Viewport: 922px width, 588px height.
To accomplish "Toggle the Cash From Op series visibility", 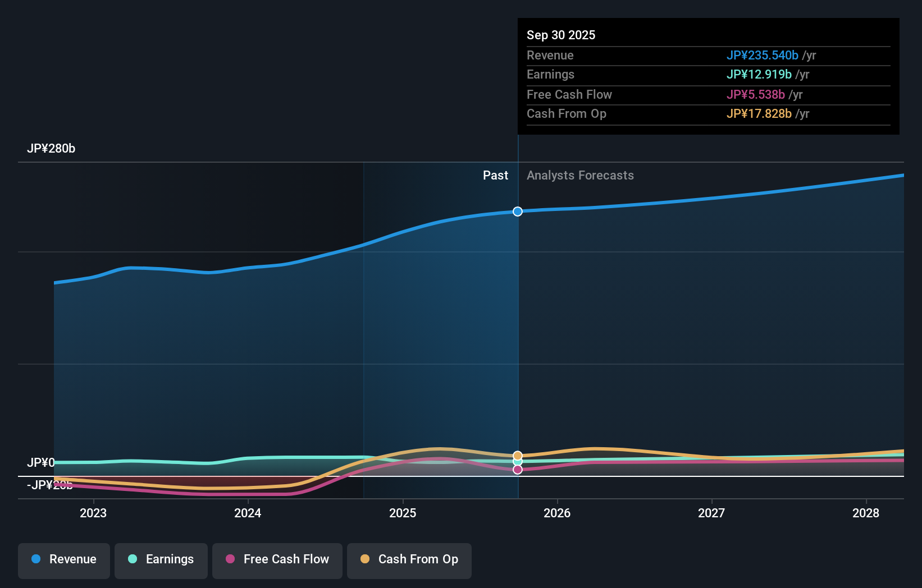I will (x=409, y=561).
